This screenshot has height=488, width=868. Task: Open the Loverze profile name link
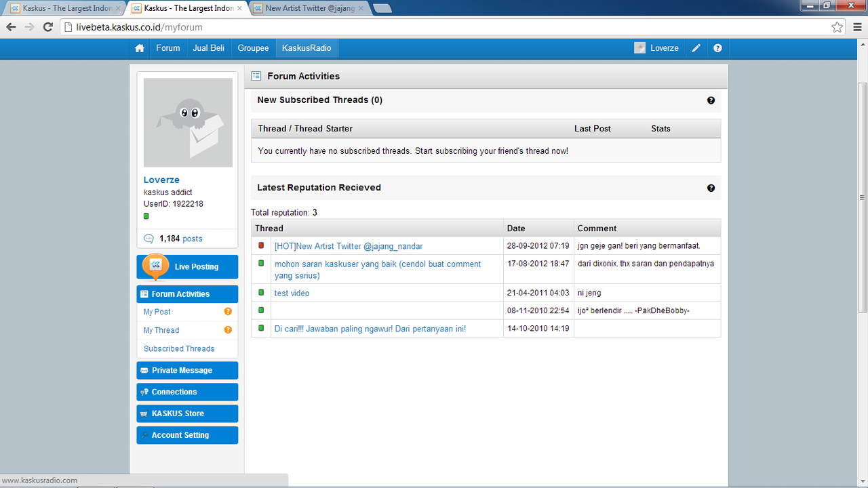click(161, 180)
